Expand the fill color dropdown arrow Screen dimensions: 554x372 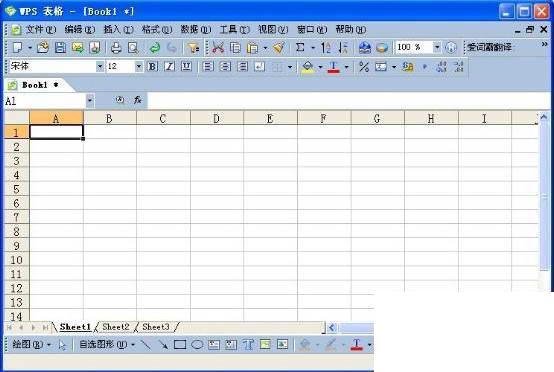coord(320,66)
